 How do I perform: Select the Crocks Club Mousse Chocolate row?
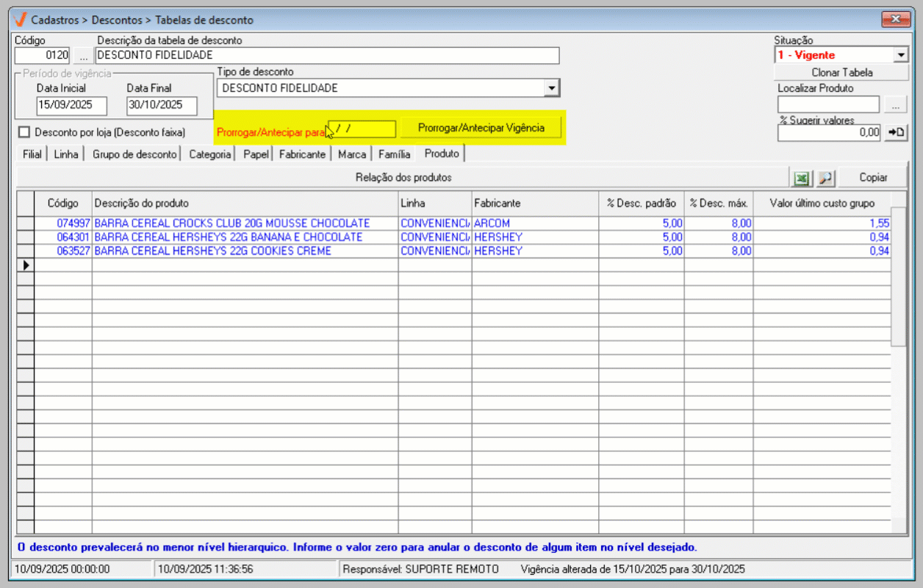(232, 223)
